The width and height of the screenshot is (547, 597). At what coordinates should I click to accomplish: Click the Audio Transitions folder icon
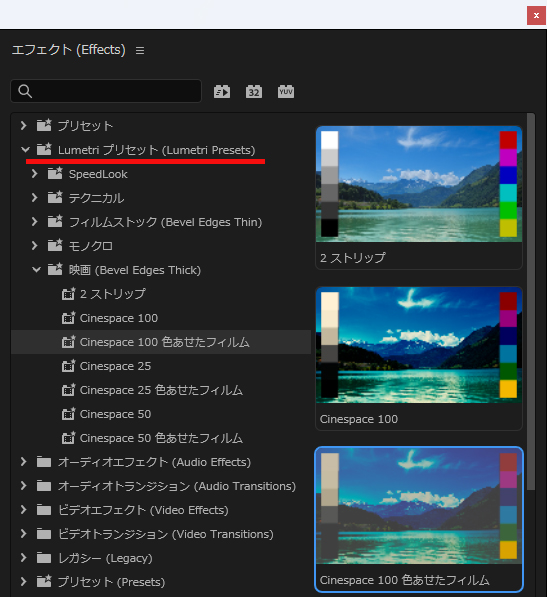pyautogui.click(x=44, y=486)
